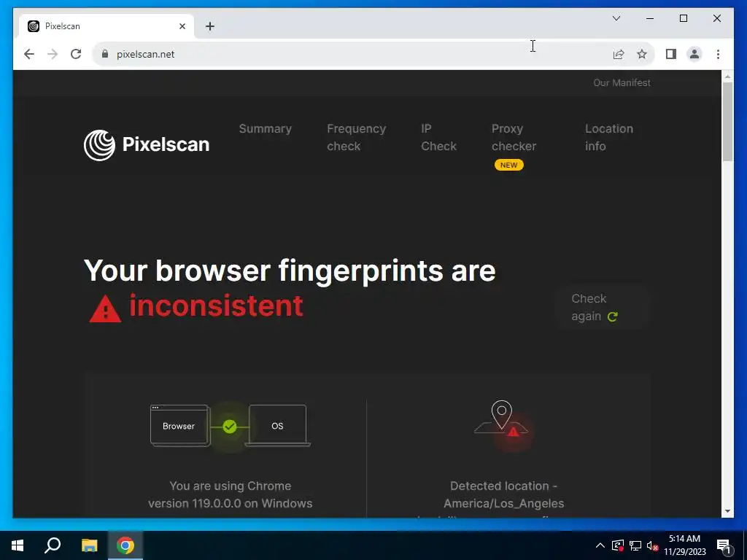Expand the tab search chevron
The image size is (747, 560).
(616, 18)
